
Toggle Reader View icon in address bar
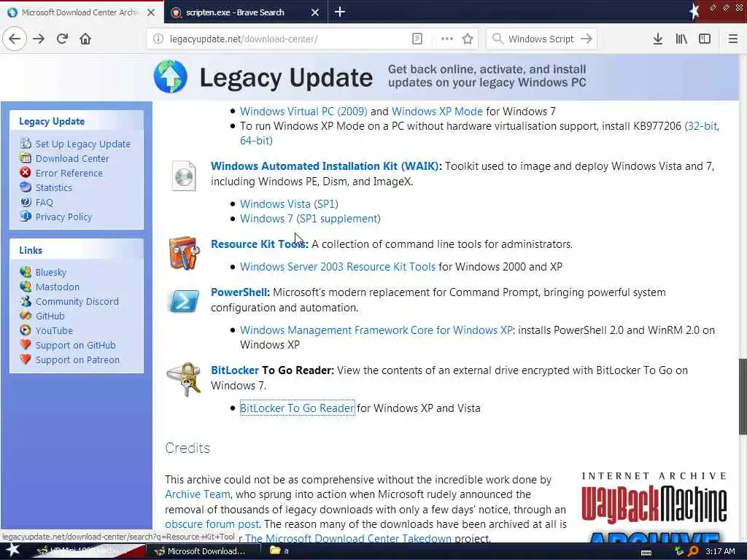pos(417,39)
